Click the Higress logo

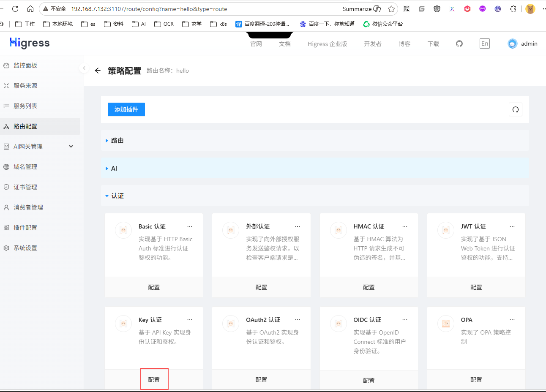(x=30, y=43)
